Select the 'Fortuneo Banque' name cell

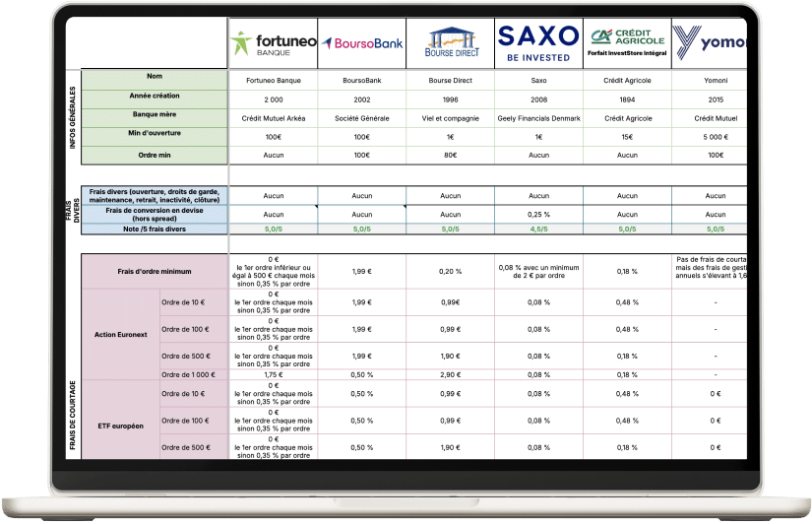click(x=274, y=81)
